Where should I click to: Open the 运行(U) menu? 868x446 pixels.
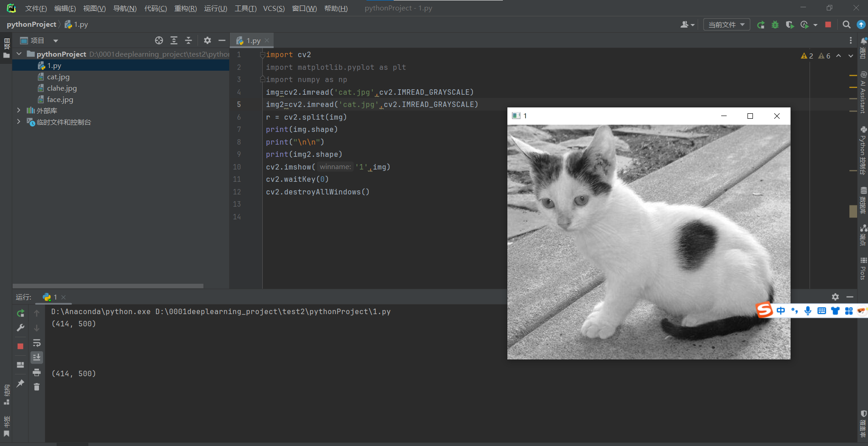[215, 9]
